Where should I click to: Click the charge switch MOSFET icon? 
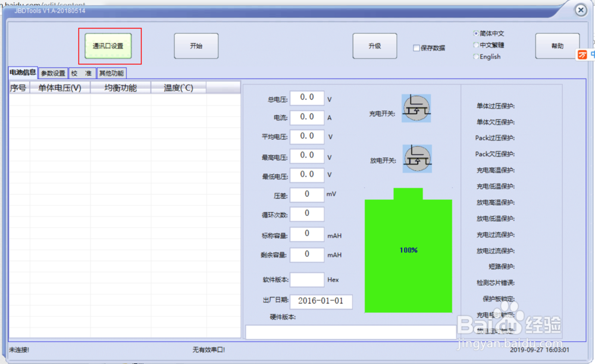416,108
